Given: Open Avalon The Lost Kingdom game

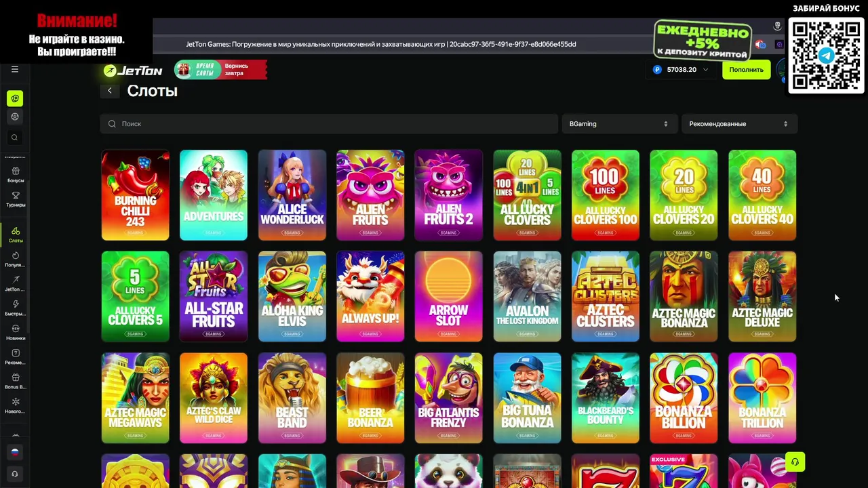Looking at the screenshot, I should pos(527,296).
